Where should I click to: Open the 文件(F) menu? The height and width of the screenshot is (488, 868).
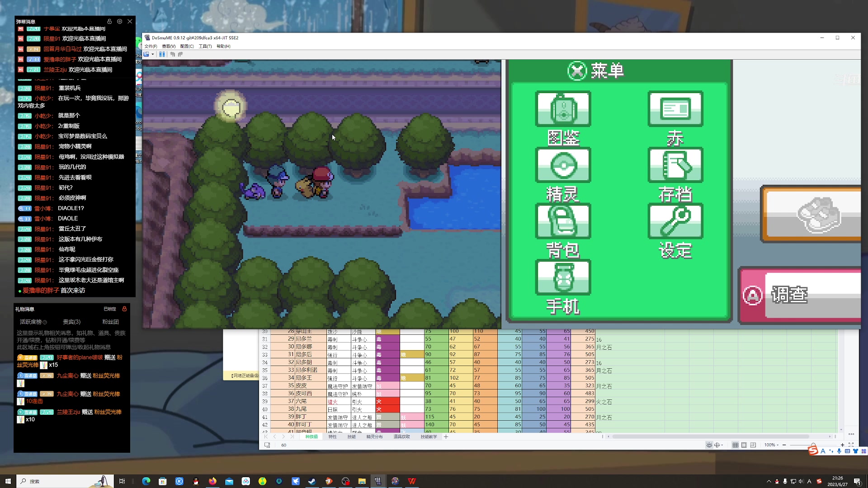[151, 46]
